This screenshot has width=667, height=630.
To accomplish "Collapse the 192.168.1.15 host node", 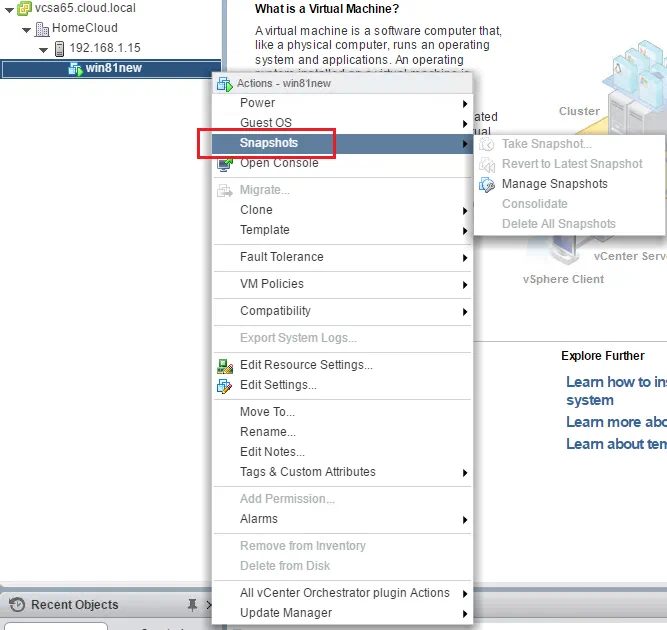I will 43,50.
